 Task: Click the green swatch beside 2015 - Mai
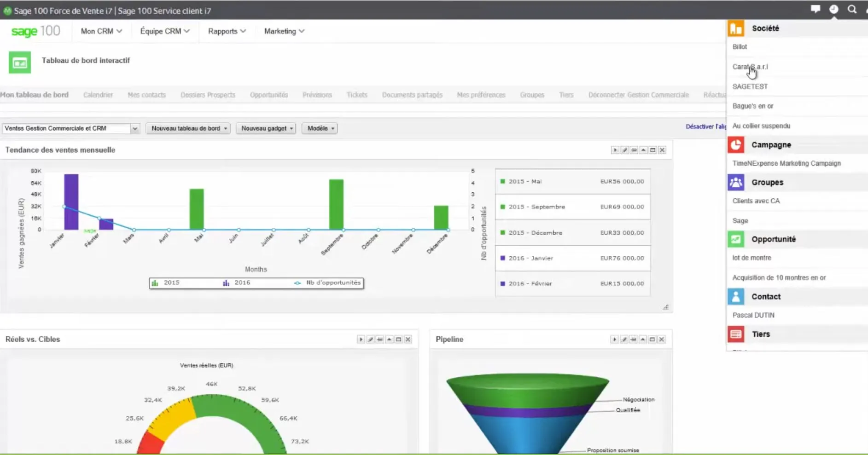tap(503, 181)
